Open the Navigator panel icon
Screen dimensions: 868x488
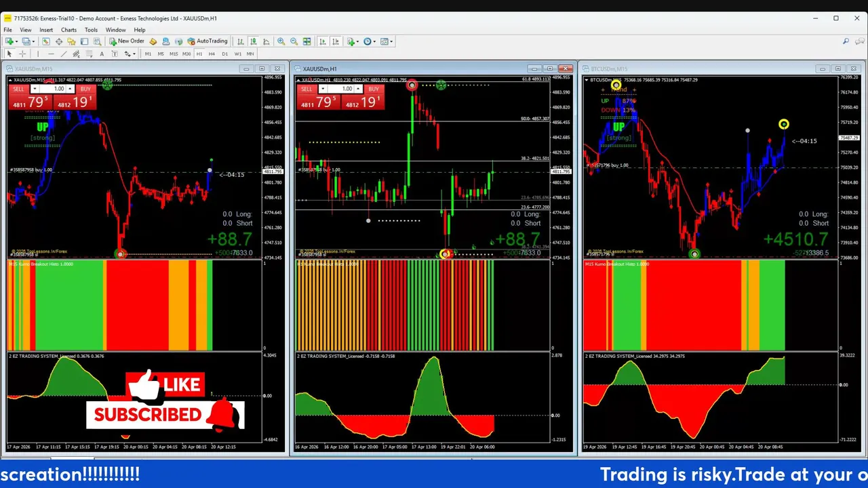(x=71, y=41)
